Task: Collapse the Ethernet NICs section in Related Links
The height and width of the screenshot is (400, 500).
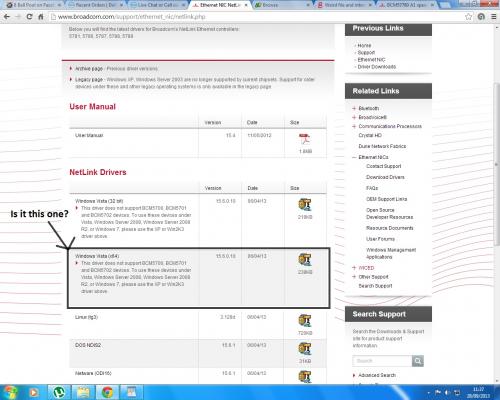Action: pos(354,157)
